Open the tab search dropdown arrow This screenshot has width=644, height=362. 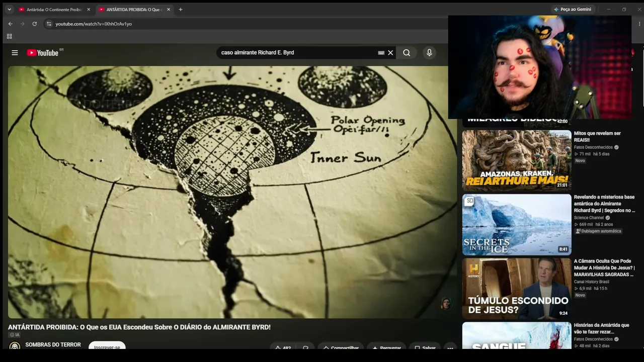point(9,10)
